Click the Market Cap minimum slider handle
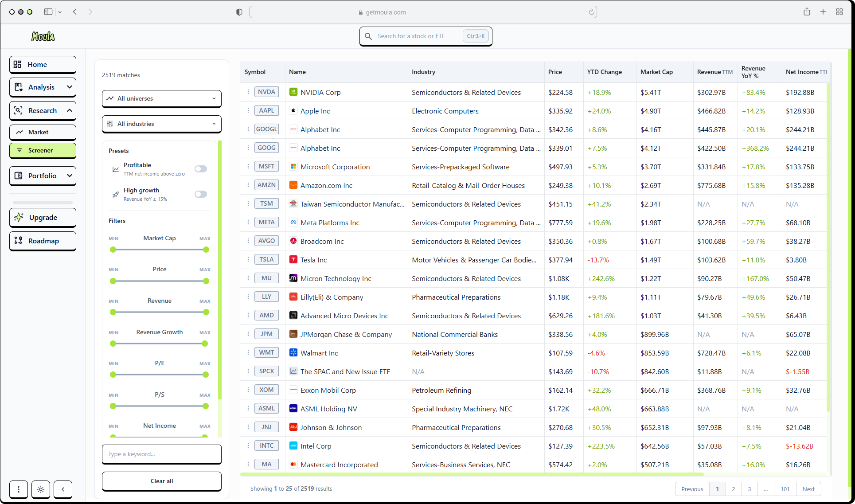 click(x=113, y=250)
